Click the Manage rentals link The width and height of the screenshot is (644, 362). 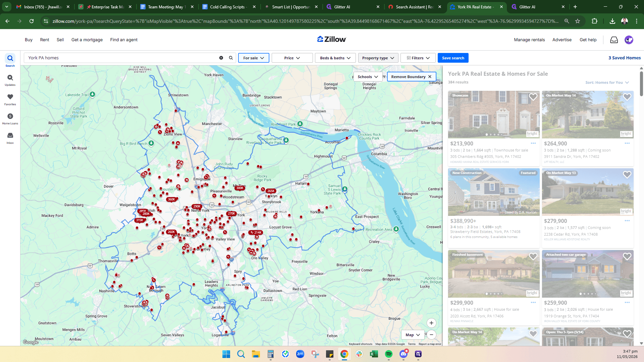(x=529, y=40)
